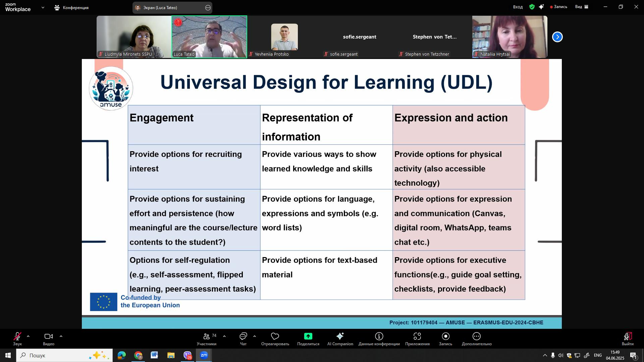Screen dimensions: 644x362
Task: Click the red Запись recording indicator
Action: click(558, 7)
